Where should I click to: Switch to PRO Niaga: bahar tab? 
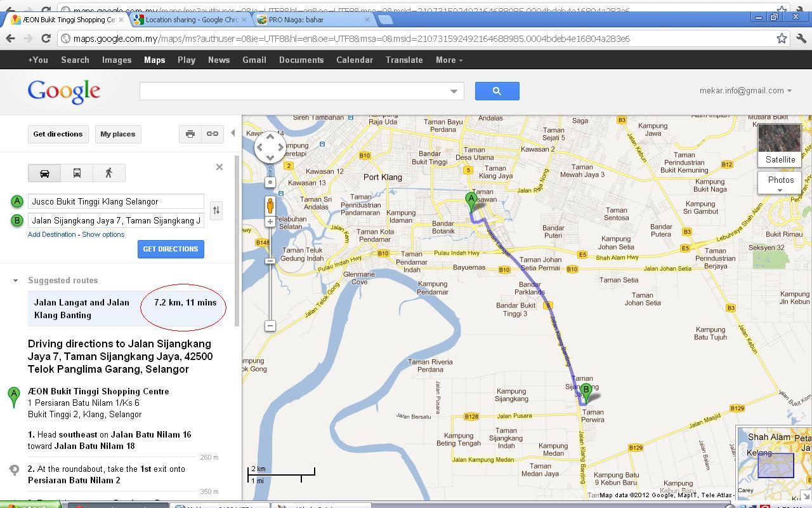pos(314,20)
